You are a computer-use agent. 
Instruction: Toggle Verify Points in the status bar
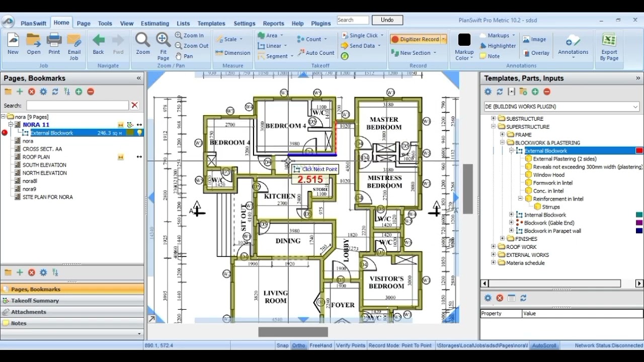click(350, 345)
